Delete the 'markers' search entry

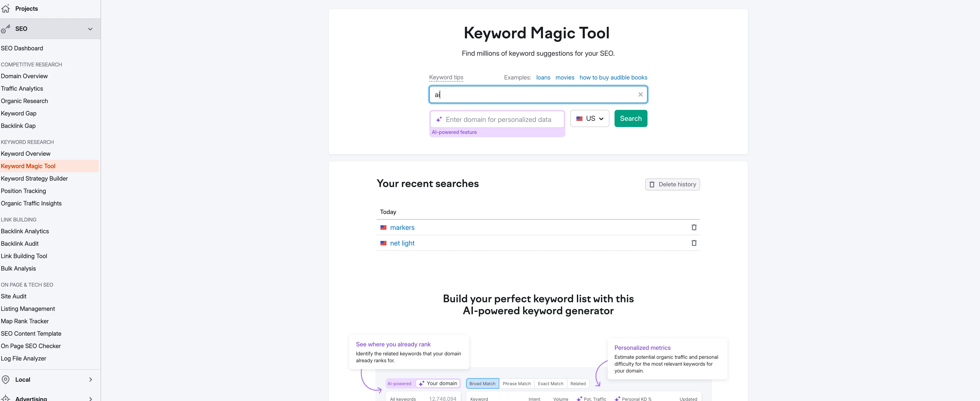click(694, 227)
